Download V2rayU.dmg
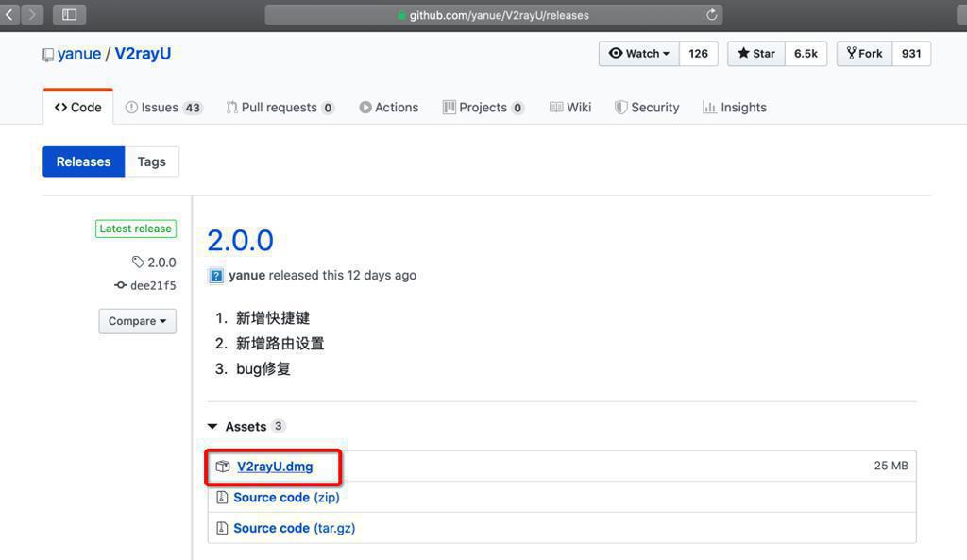The height and width of the screenshot is (560, 967). click(x=275, y=467)
